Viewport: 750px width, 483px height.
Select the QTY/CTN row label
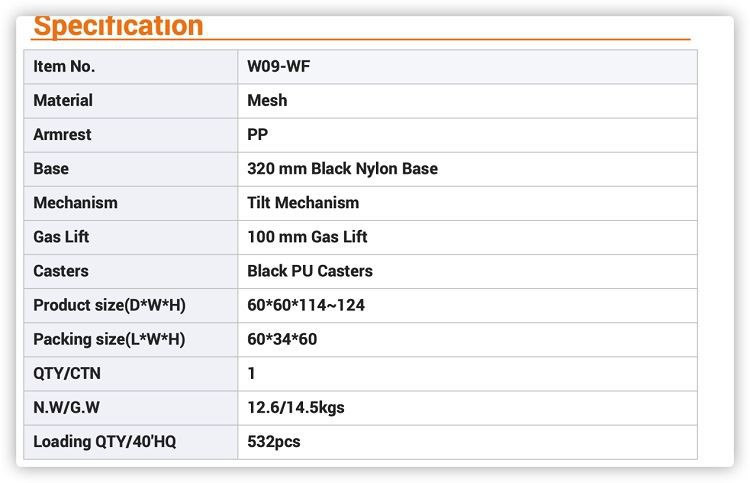pyautogui.click(x=67, y=373)
